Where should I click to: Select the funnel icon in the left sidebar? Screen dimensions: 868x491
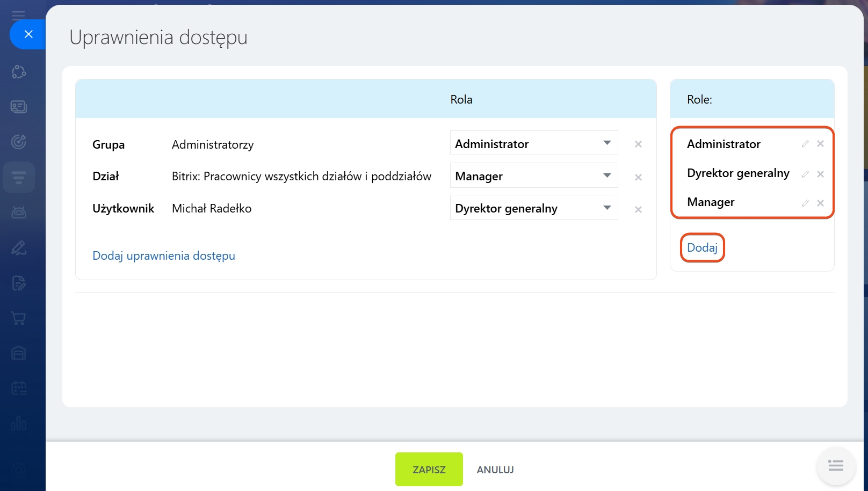click(x=19, y=177)
